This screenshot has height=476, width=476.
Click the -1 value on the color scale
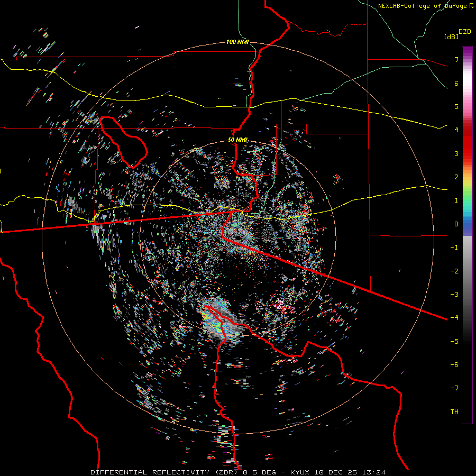[454, 248]
